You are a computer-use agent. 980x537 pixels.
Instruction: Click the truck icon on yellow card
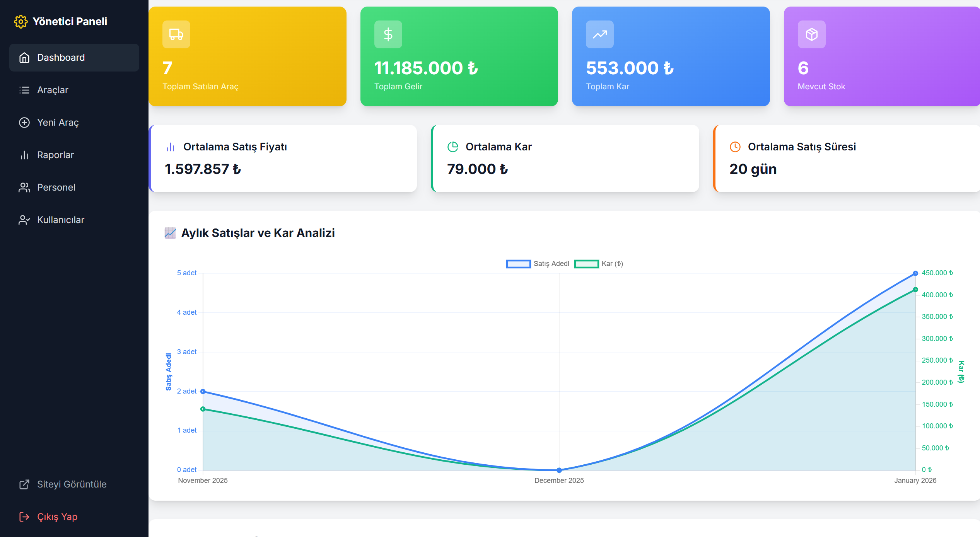point(176,34)
